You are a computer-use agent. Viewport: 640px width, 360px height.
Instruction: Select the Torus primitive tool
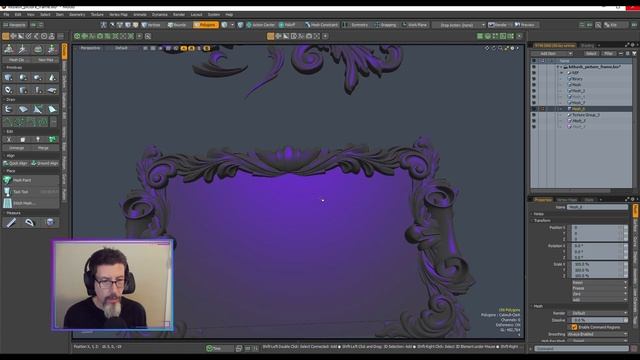pyautogui.click(x=9, y=90)
